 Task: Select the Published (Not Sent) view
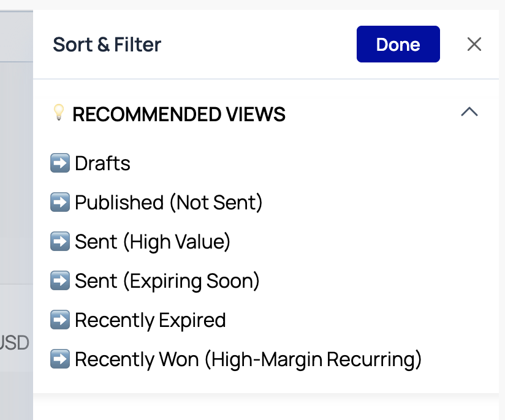pyautogui.click(x=169, y=203)
